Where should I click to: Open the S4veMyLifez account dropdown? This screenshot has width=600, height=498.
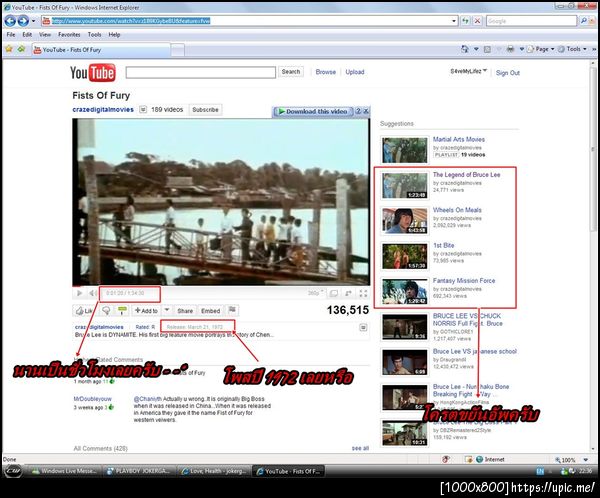tap(468, 71)
